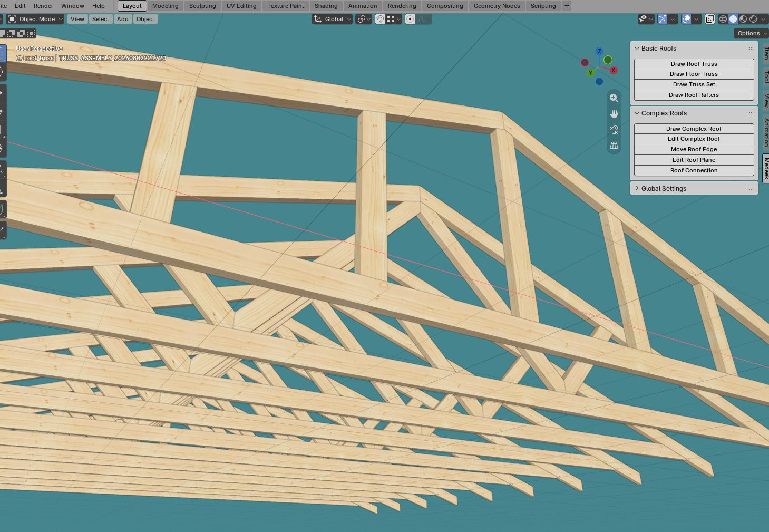Click the zoom magnifier navigation icon
The height and width of the screenshot is (532, 769).
point(614,98)
